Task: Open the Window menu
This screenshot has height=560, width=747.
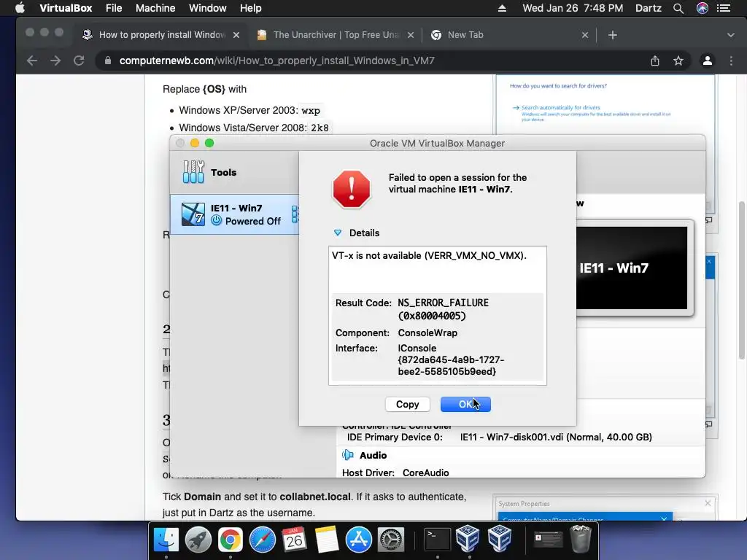Action: coord(208,8)
